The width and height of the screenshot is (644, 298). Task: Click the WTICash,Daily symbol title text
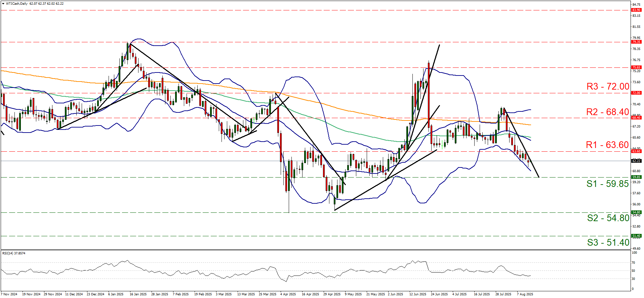pyautogui.click(x=17, y=4)
